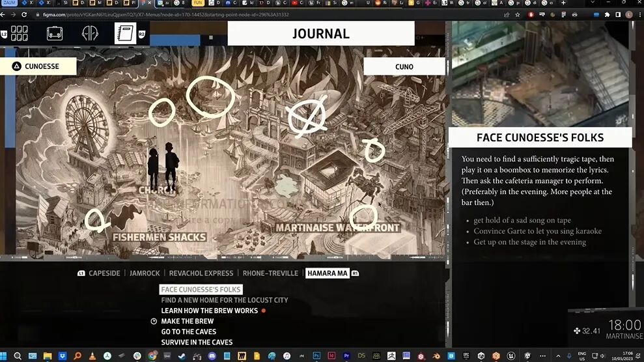Bookmark this page with the star icon
This screenshot has width=644, height=362.
(518, 15)
